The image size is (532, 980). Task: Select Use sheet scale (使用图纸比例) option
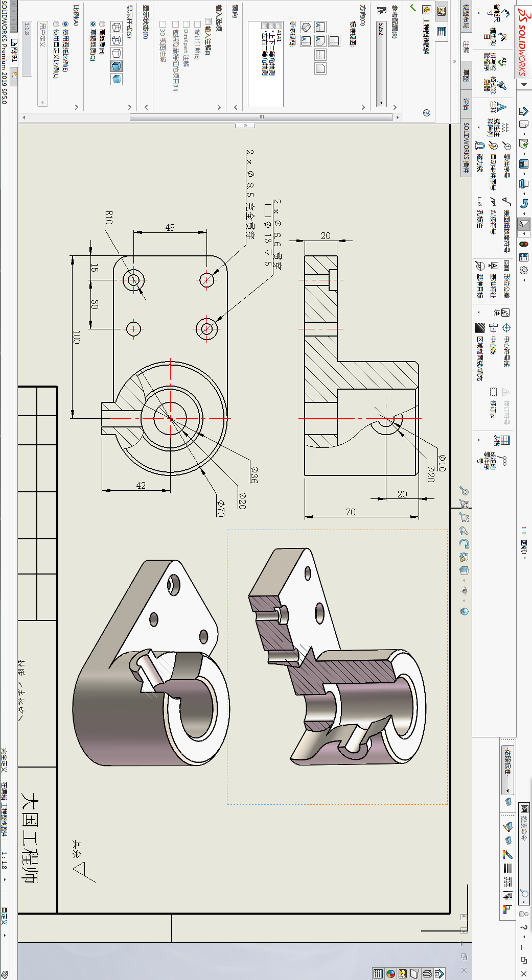click(65, 24)
